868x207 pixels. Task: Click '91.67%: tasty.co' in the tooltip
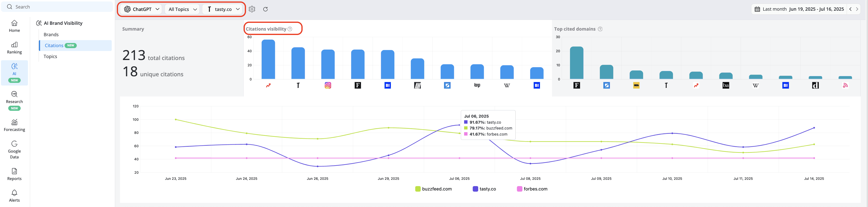pos(483,122)
